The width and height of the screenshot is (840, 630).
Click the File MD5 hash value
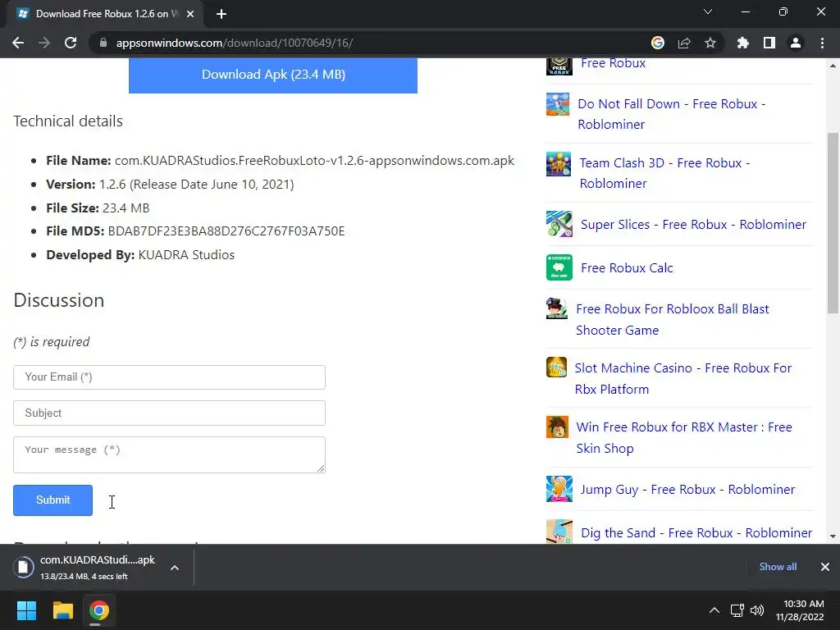(x=226, y=231)
